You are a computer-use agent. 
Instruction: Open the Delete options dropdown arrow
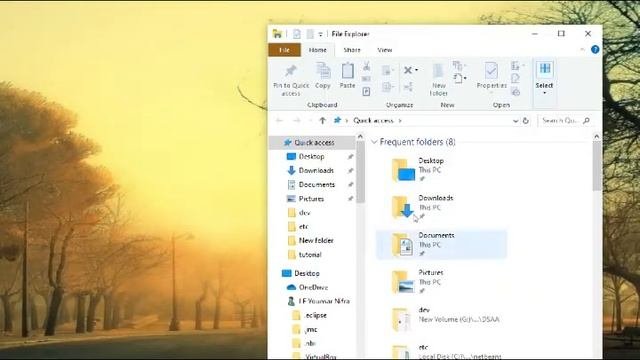click(x=416, y=70)
